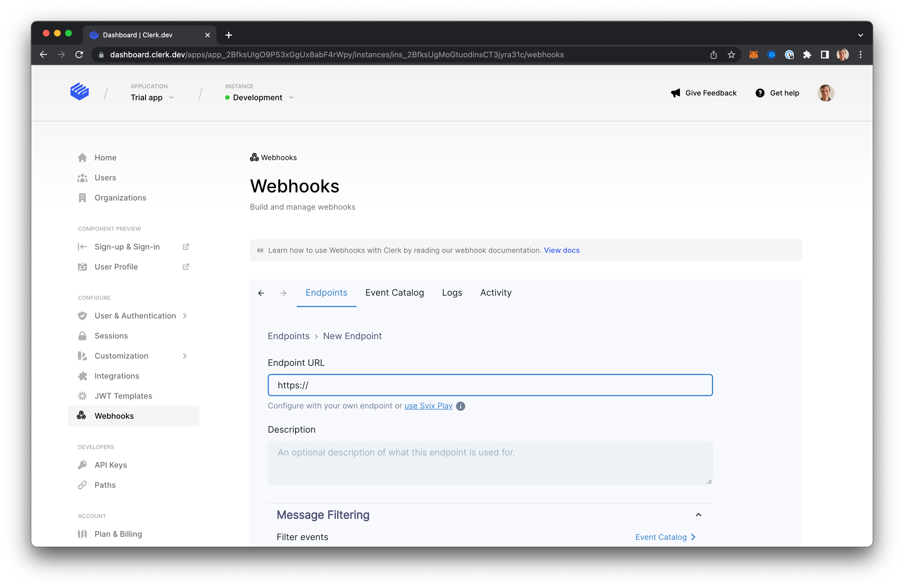Screen dimensions: 904x588
Task: Click the back arrow in webhooks panel
Action: tap(261, 293)
